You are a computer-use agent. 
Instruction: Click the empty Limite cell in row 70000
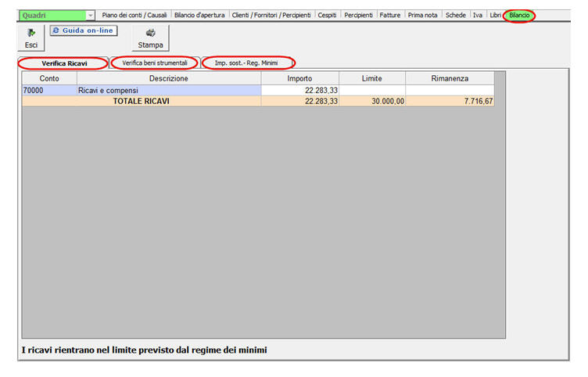tap(372, 91)
